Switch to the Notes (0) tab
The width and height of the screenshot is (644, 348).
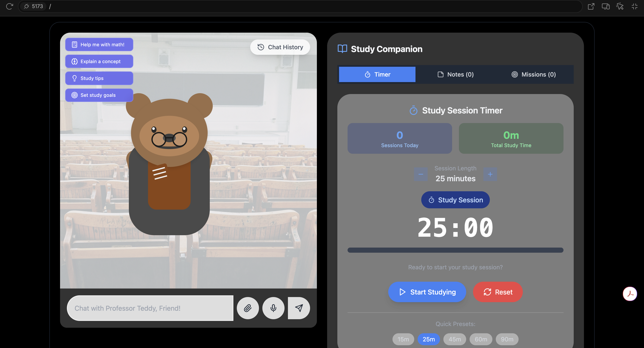coord(455,74)
